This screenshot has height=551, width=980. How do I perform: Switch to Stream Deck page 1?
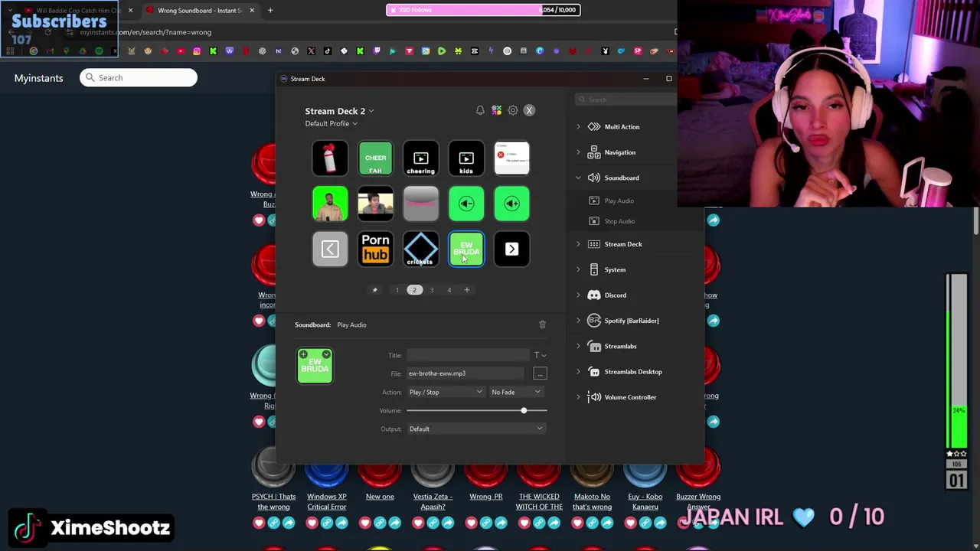point(397,290)
